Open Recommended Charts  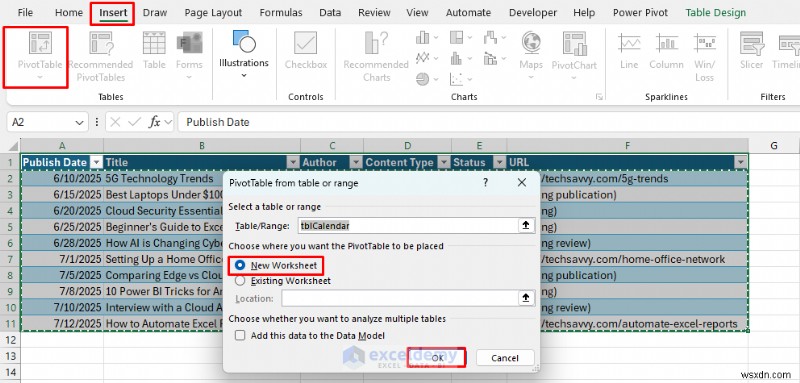[376, 56]
